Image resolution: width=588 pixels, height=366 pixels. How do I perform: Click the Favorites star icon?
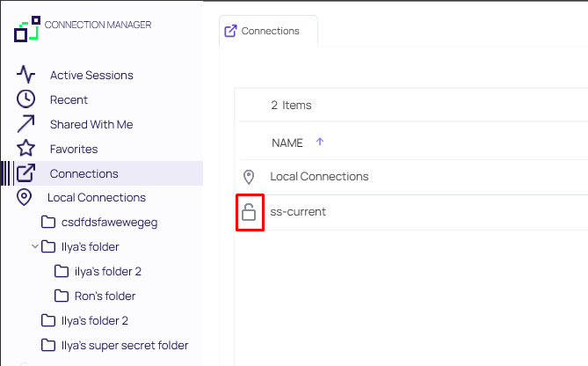[x=25, y=149]
